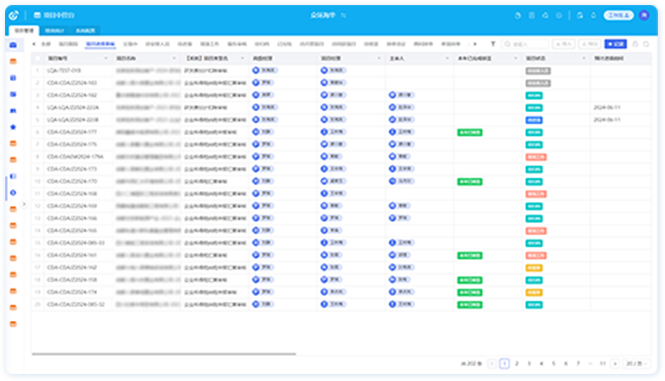Click date 2024-06-11 in row LQA-LQA/Z2524-223A
The height and width of the screenshot is (381, 665).
click(606, 107)
